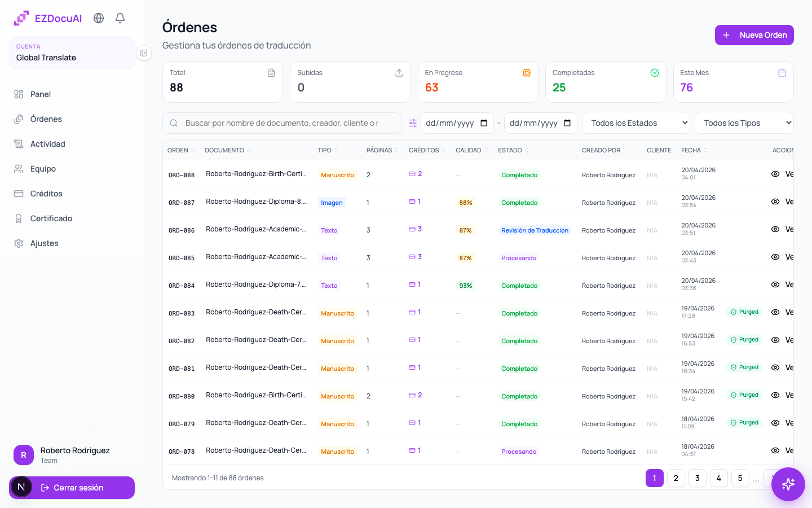Jump to page 5 of orders
This screenshot has width=812, height=508.
[740, 478]
